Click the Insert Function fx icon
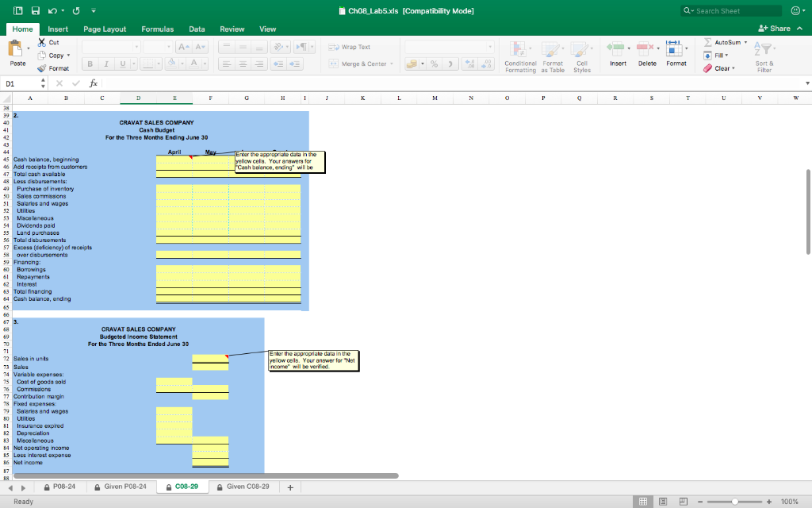812x508 pixels. pyautogui.click(x=94, y=83)
